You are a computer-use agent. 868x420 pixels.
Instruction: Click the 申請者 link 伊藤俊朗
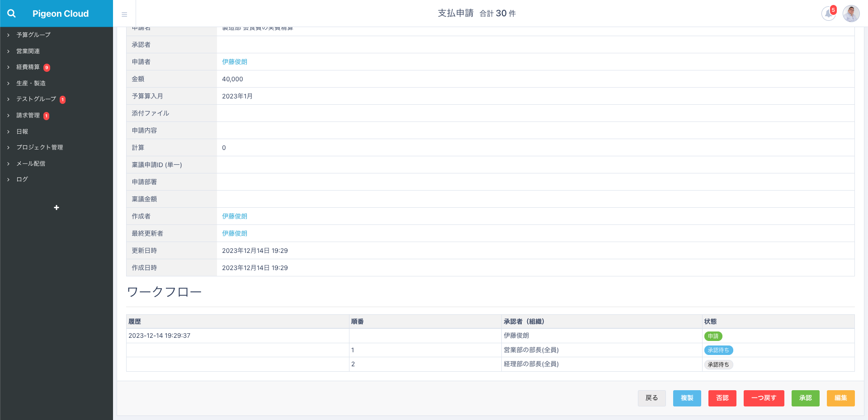pyautogui.click(x=235, y=62)
